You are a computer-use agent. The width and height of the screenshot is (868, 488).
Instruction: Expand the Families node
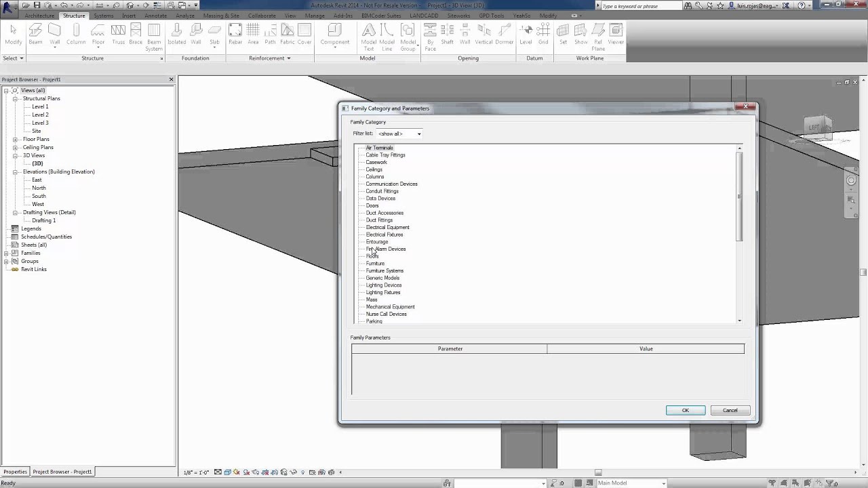coord(6,253)
